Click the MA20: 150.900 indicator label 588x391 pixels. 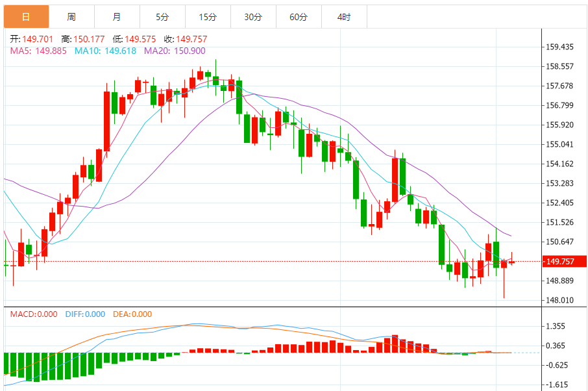point(175,51)
